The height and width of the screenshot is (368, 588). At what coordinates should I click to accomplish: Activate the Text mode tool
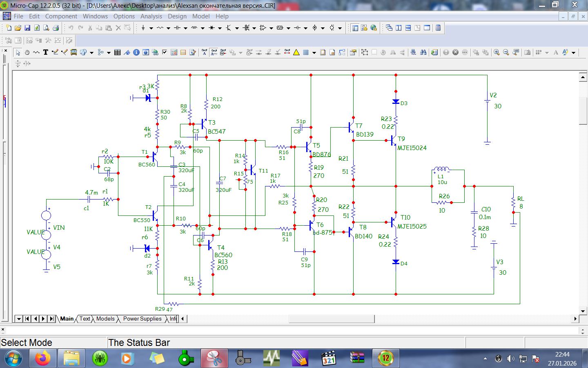click(45, 52)
